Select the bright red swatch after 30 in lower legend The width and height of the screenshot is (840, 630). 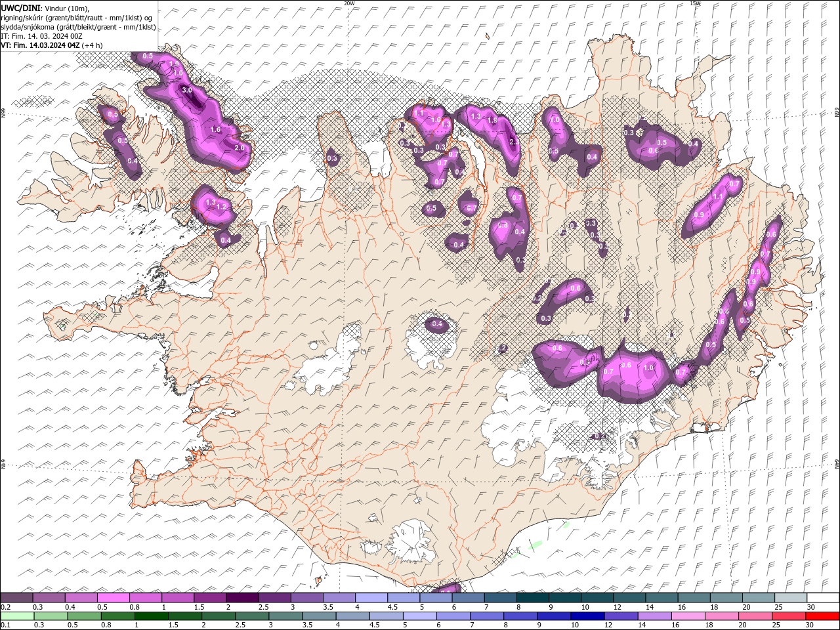(x=822, y=616)
